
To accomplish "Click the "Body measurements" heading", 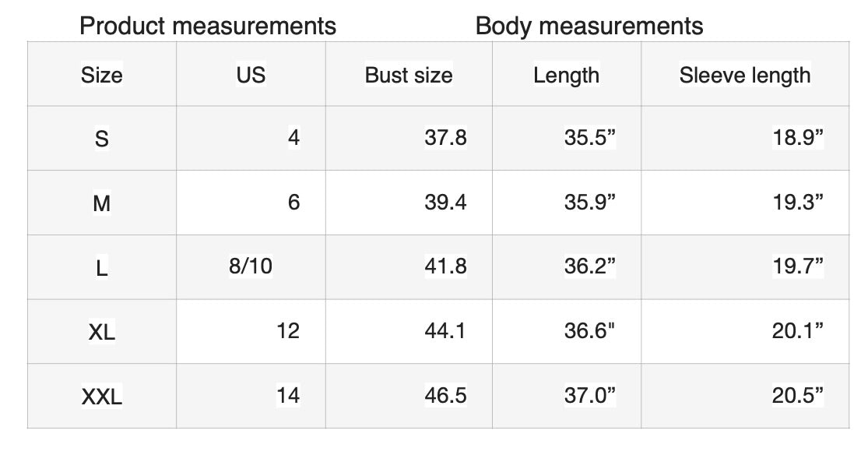I will (589, 26).
